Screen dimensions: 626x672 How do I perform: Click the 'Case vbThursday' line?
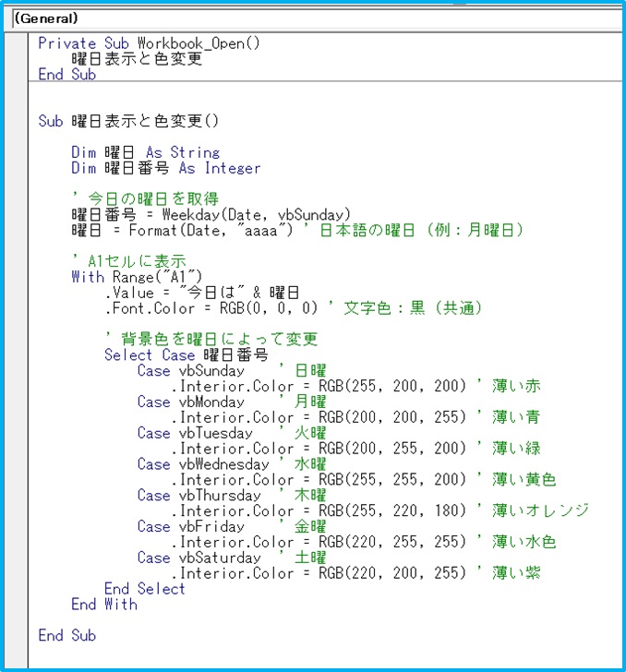(x=232, y=495)
